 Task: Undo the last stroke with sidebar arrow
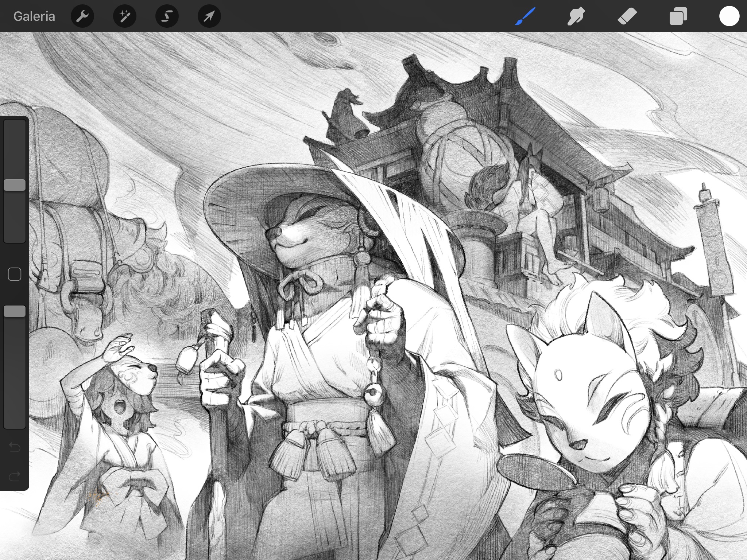[x=15, y=447]
